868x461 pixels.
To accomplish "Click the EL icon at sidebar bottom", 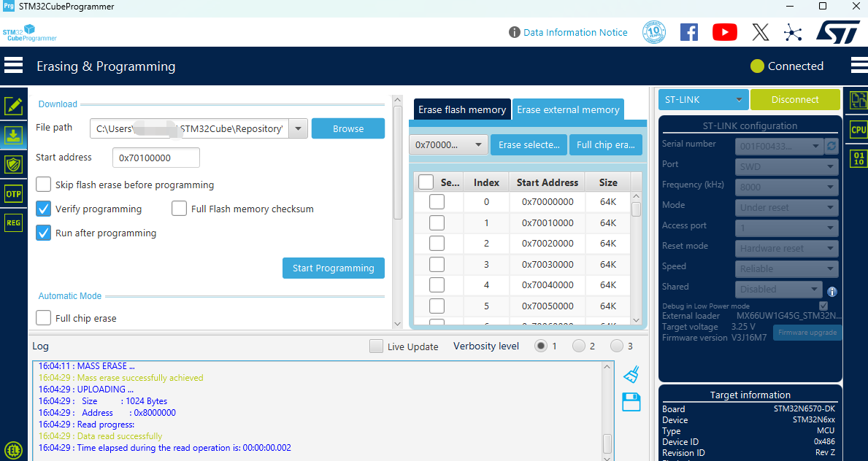I will click(13, 449).
